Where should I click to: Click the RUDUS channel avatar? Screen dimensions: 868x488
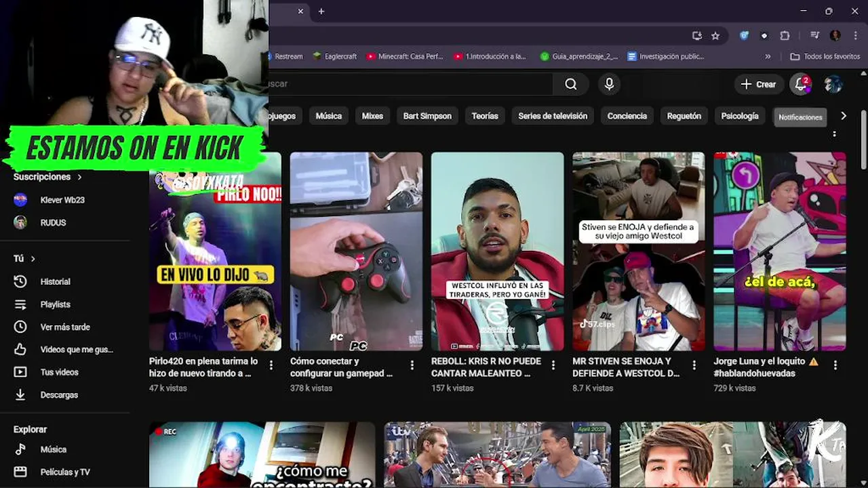[x=20, y=222]
